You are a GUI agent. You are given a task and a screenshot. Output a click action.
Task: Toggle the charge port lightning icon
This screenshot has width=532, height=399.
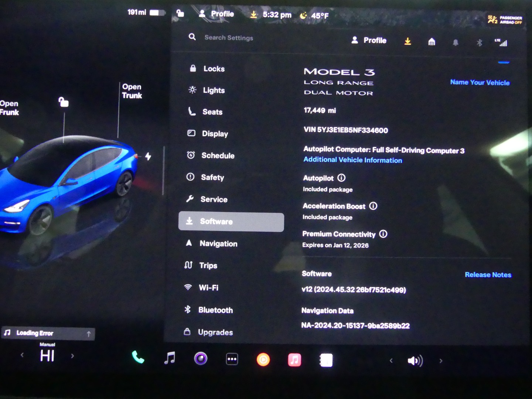pyautogui.click(x=148, y=157)
